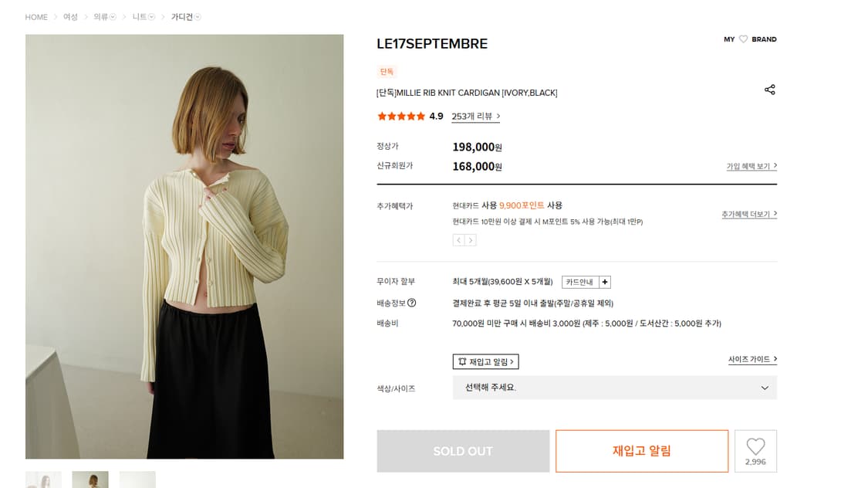Image resolution: width=868 pixels, height=488 pixels.
Task: Click the large orange 재입고 알림 button
Action: [640, 450]
